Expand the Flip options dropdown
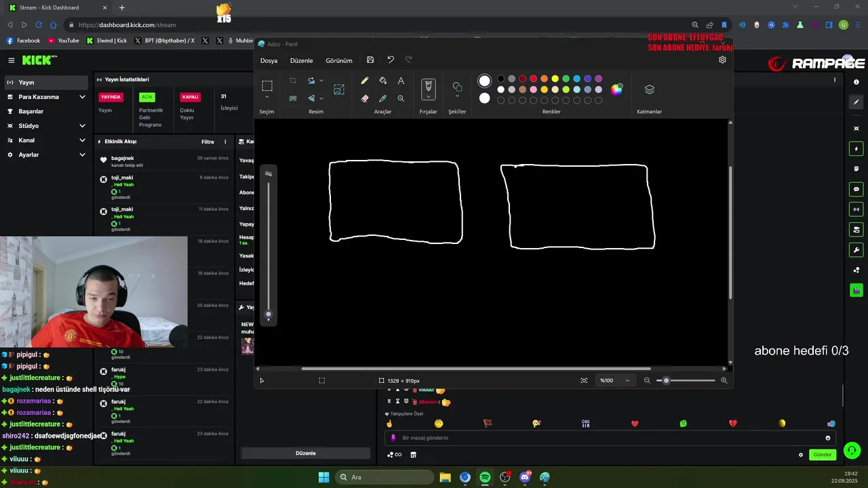Viewport: 868px width, 488px height. [321, 98]
